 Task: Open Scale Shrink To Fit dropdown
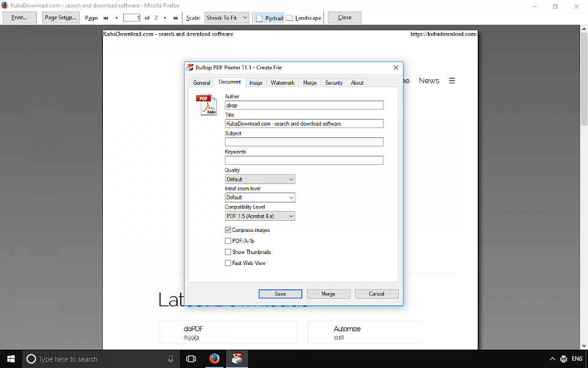tap(227, 18)
